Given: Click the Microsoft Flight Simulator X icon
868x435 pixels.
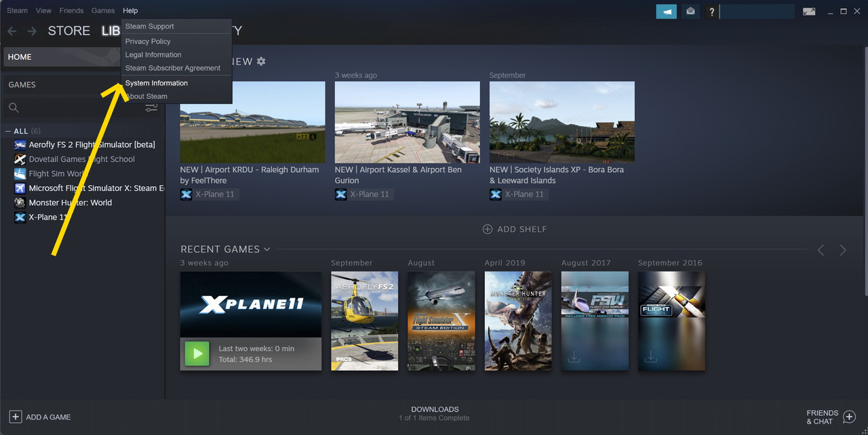Looking at the screenshot, I should pos(20,188).
